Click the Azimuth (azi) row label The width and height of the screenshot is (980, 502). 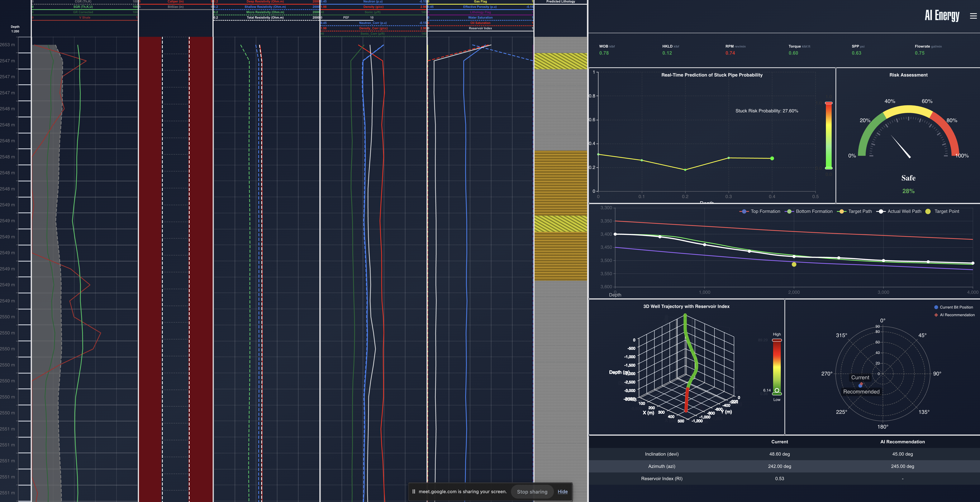pyautogui.click(x=662, y=466)
